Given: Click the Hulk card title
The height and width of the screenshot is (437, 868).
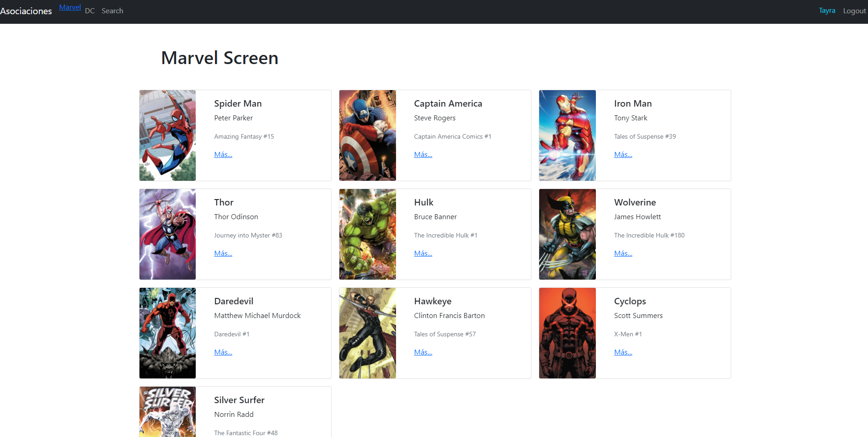Looking at the screenshot, I should click(x=424, y=202).
